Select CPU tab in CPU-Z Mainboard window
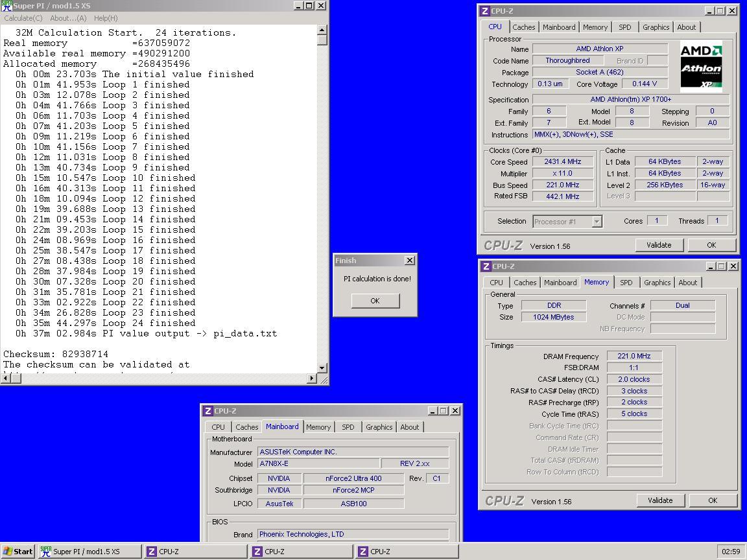Screen dimensions: 747x560 (218, 427)
